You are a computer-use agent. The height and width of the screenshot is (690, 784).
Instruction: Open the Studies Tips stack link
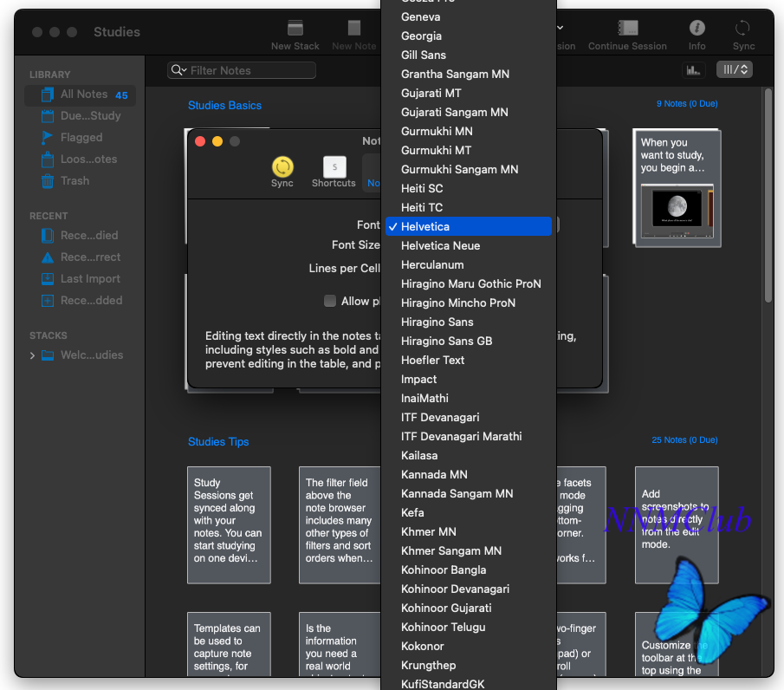(218, 442)
